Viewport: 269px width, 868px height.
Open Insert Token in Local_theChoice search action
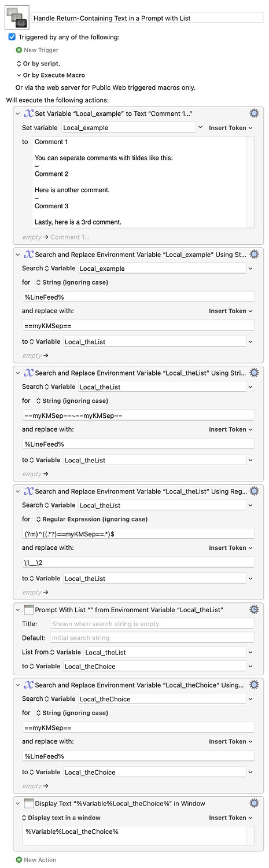click(230, 741)
